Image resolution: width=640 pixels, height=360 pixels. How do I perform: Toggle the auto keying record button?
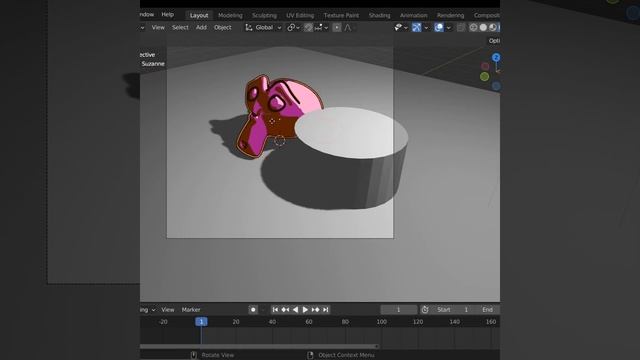253,310
